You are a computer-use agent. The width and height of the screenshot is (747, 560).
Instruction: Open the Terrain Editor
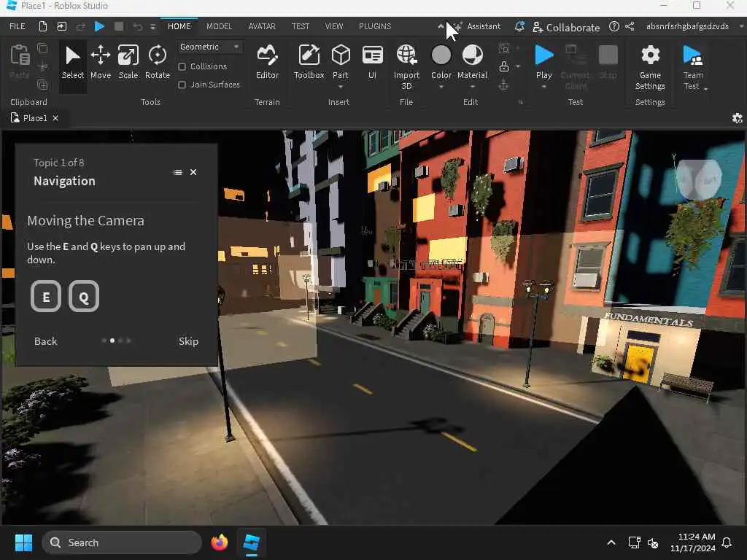coord(267,63)
